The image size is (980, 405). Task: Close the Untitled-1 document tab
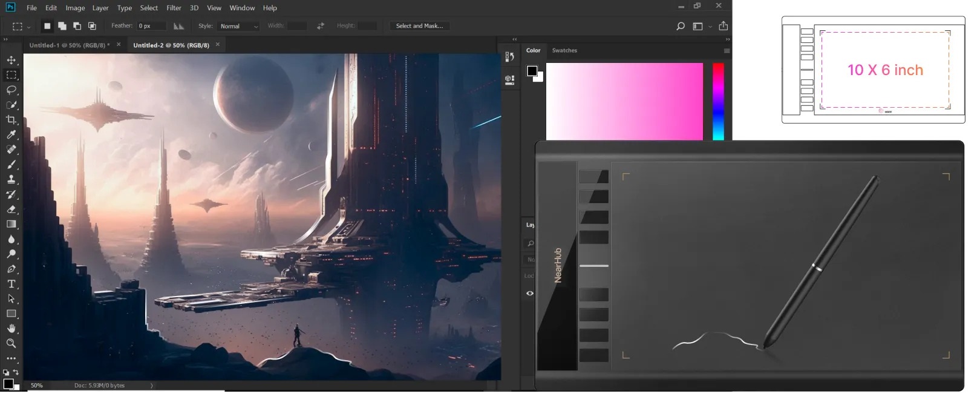click(x=119, y=45)
